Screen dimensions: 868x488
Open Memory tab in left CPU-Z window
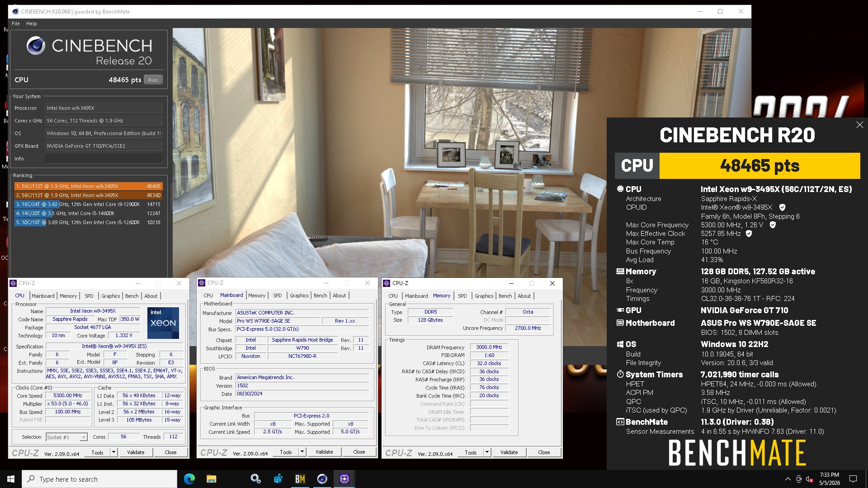(68, 296)
